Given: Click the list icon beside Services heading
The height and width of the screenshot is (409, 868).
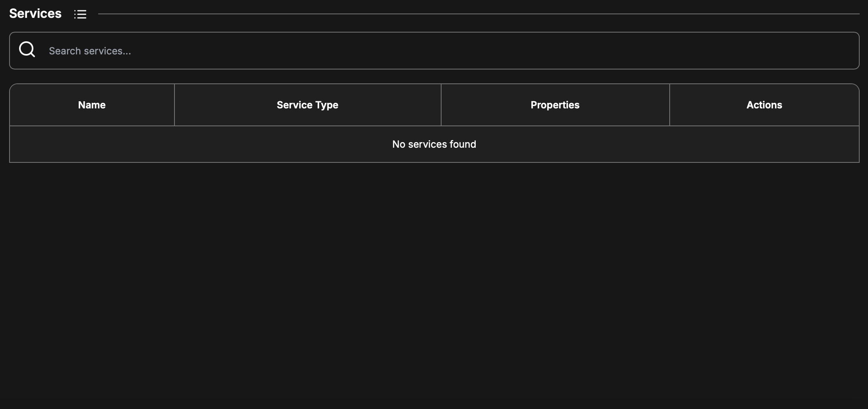Looking at the screenshot, I should [x=80, y=14].
